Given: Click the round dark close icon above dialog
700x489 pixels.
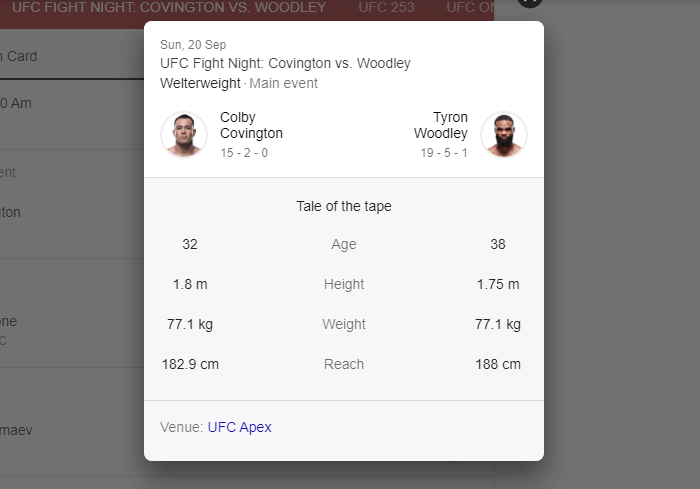Looking at the screenshot, I should [x=530, y=2].
